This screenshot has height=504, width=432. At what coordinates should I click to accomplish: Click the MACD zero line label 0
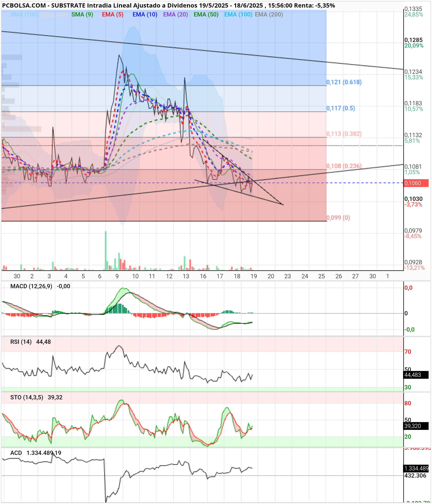point(406,313)
